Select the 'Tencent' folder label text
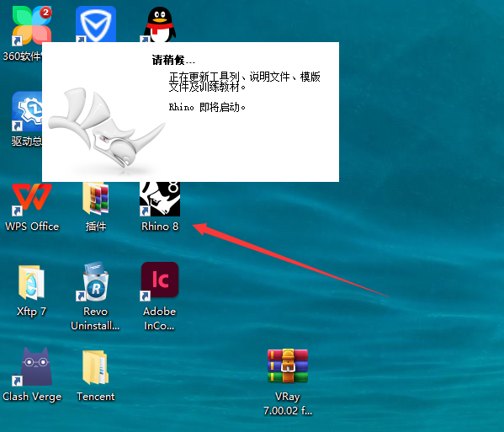The width and height of the screenshot is (504, 432). click(96, 397)
